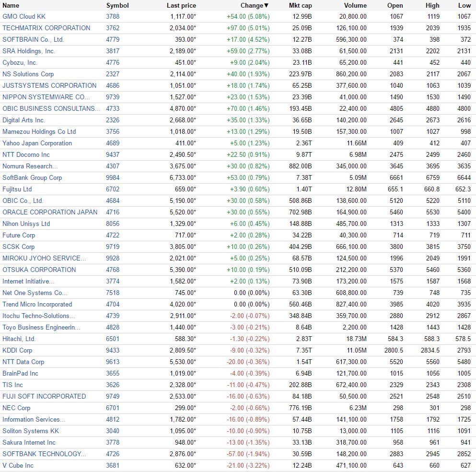Viewport: 476px width, 472px height.
Task: Sort by the Open column header
Action: 395,5
